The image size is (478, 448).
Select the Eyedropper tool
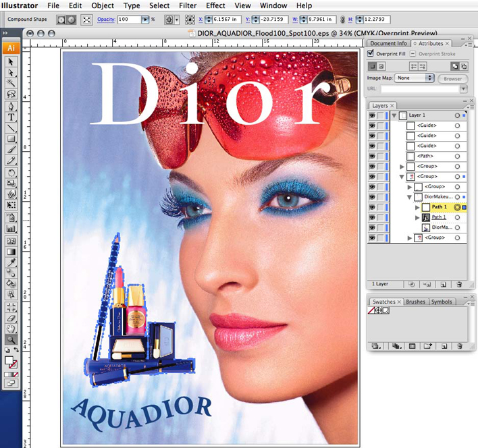coord(11,262)
